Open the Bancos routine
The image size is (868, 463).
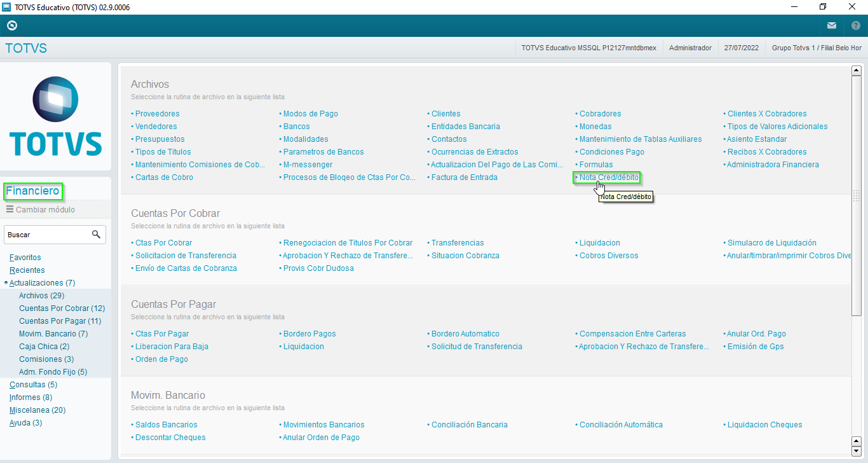click(297, 127)
